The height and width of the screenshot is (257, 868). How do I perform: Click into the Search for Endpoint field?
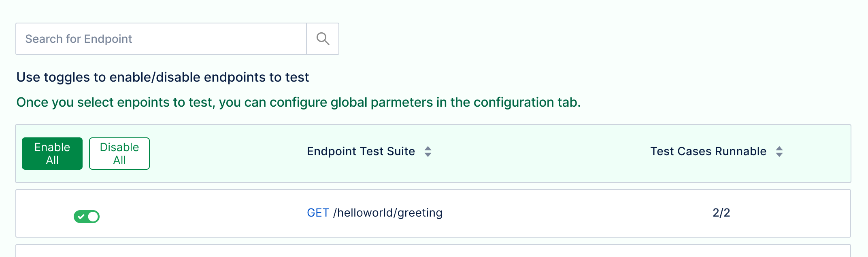tap(161, 39)
